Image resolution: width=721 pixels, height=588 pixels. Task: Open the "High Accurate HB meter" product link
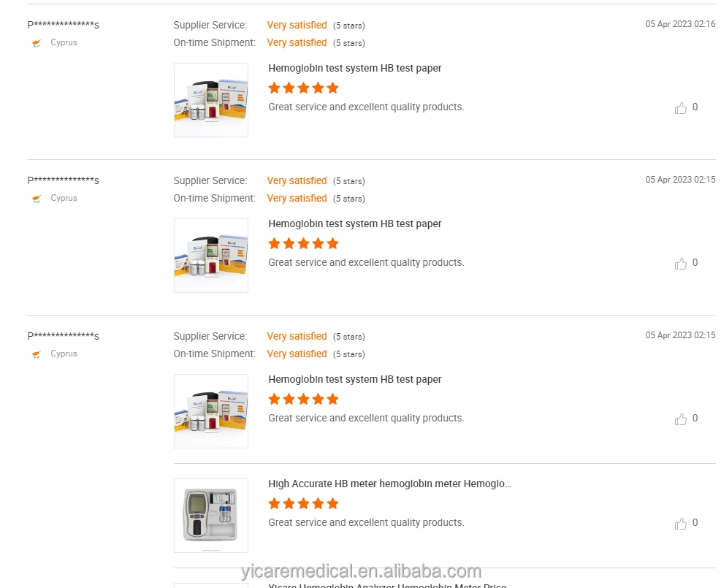389,484
